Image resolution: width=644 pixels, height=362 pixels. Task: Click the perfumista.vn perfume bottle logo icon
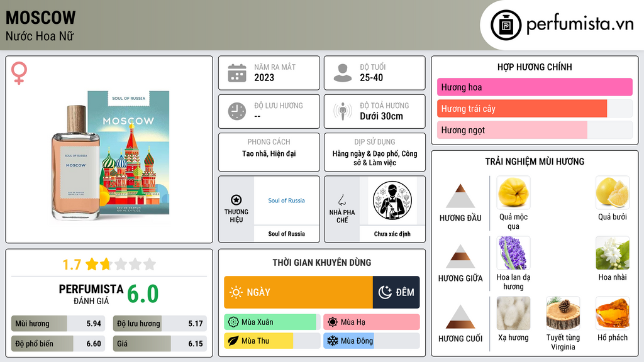tap(506, 25)
